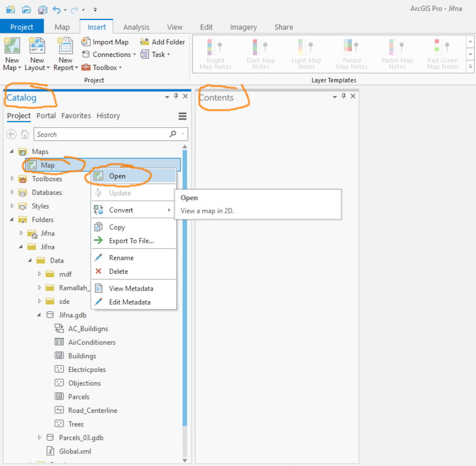The width and height of the screenshot is (476, 466).
Task: Click the Open Project folder icon
Action: [x=27, y=10]
